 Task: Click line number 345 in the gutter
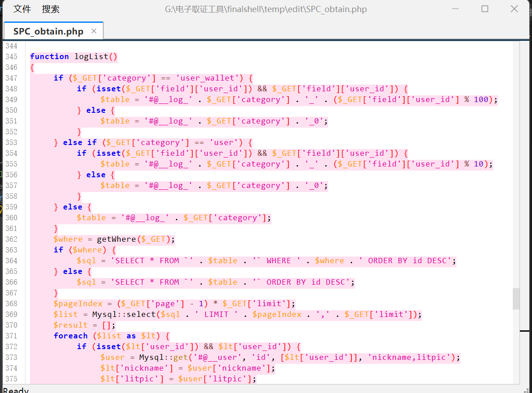point(11,56)
